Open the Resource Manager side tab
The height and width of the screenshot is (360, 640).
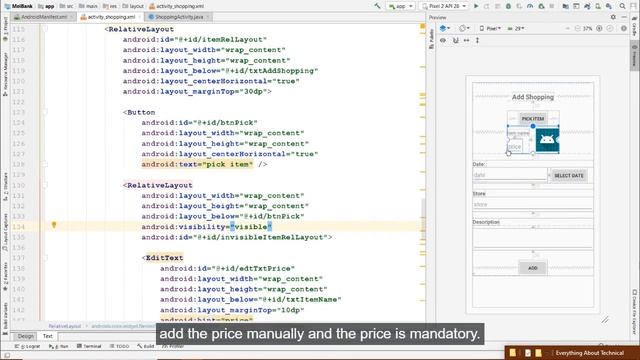click(5, 74)
